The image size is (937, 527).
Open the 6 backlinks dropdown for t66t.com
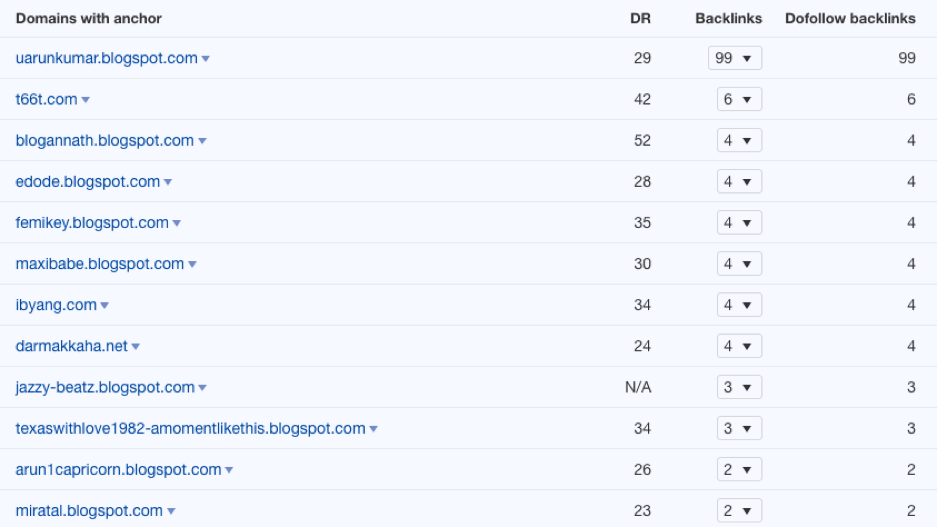[x=739, y=99]
